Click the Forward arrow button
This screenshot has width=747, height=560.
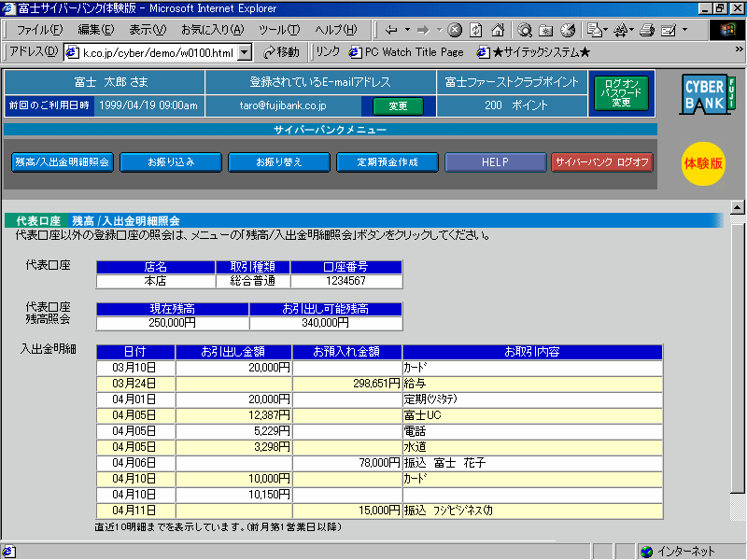423,31
